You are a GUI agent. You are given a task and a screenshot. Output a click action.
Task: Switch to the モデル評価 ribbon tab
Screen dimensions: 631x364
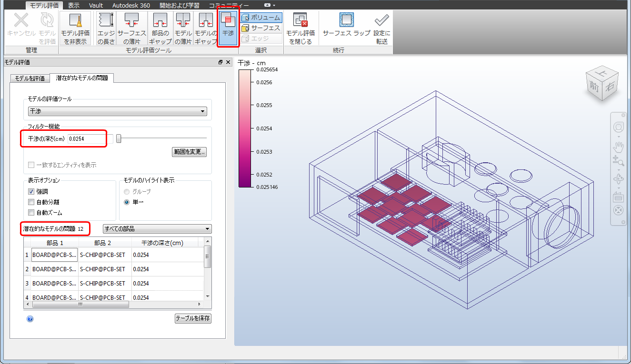44,5
